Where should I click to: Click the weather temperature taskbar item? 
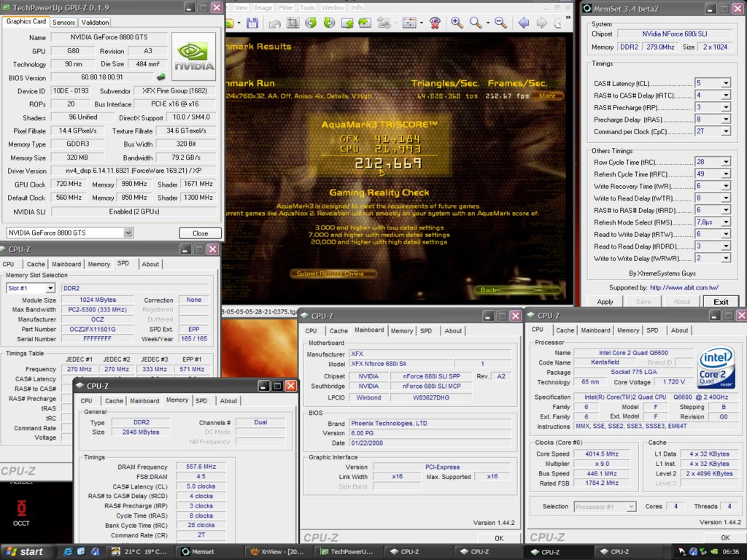click(x=139, y=551)
